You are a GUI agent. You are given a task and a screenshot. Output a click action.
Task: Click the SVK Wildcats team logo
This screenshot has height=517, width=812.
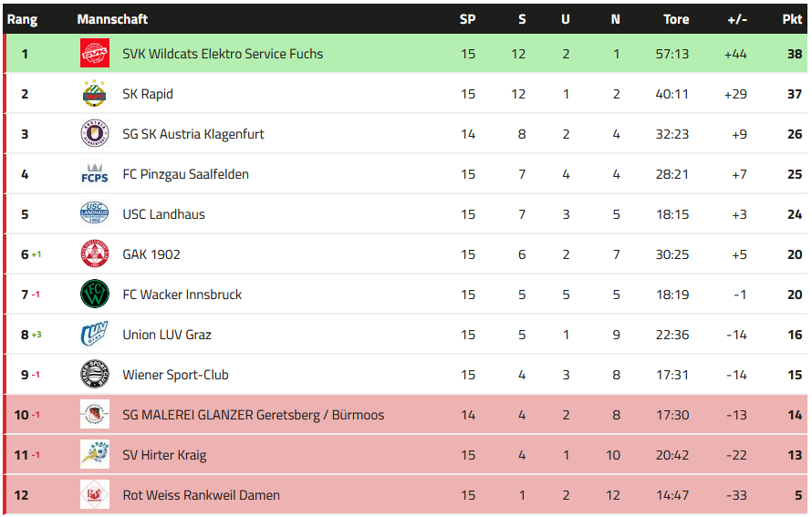[x=94, y=54]
